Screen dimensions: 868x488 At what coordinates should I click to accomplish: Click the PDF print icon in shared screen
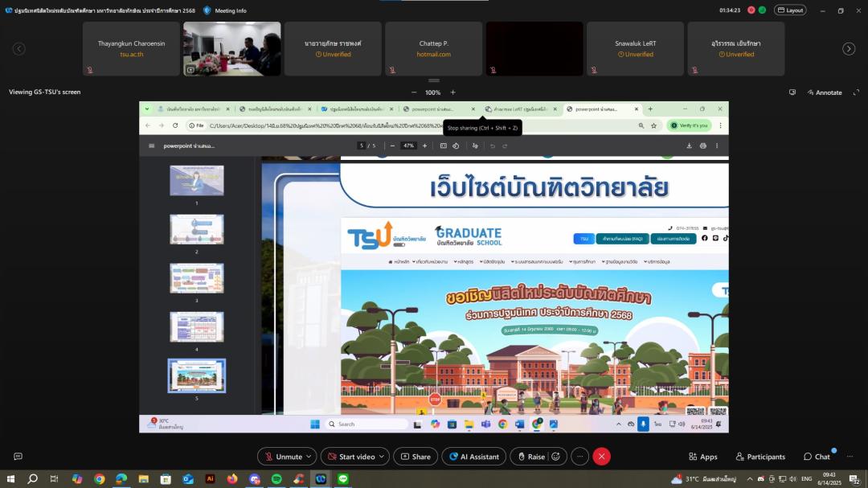(x=703, y=146)
